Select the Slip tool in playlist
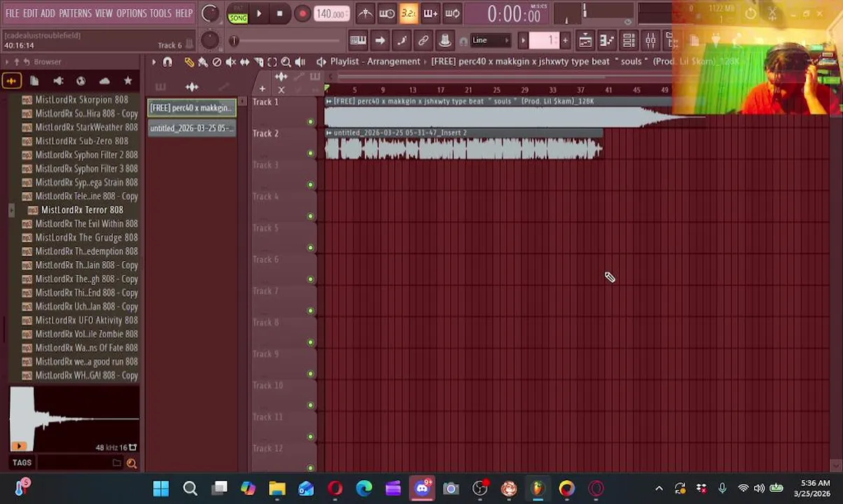 click(x=244, y=62)
